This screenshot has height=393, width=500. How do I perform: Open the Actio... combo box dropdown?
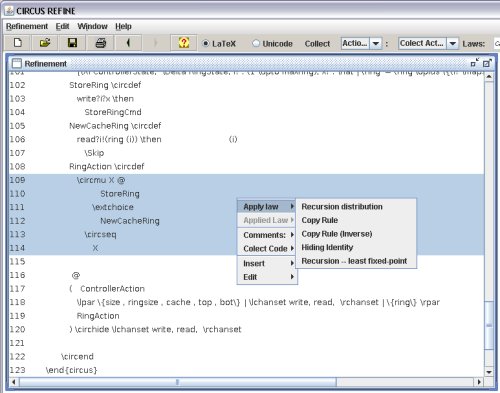pos(376,44)
